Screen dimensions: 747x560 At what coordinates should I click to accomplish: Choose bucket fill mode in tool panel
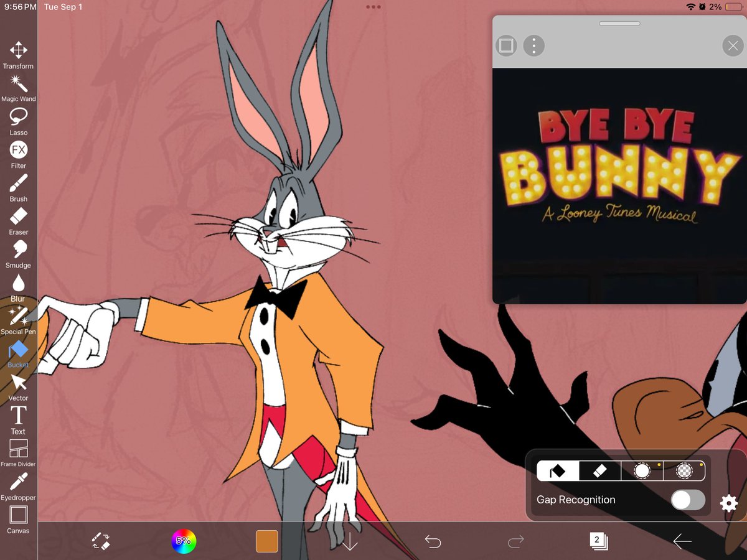tap(558, 471)
